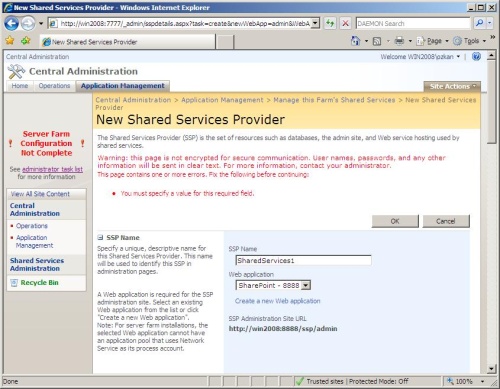Click the page scrollbar up arrow
Screen dimensions: 500x389
tap(491, 55)
